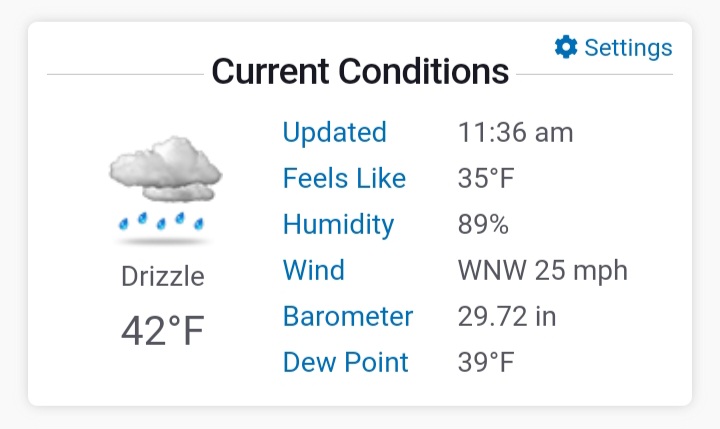720x429 pixels.
Task: Click the 39°F dew point value
Action: click(x=486, y=362)
